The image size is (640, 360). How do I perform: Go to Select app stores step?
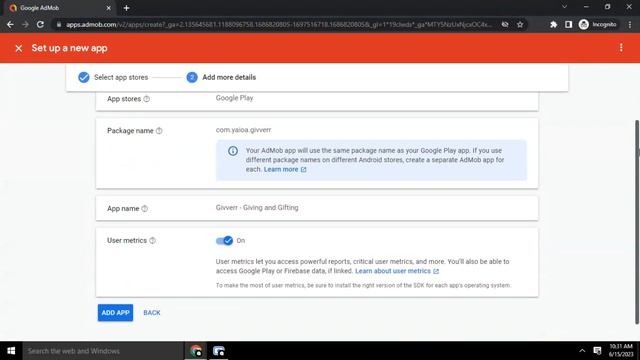point(113,77)
